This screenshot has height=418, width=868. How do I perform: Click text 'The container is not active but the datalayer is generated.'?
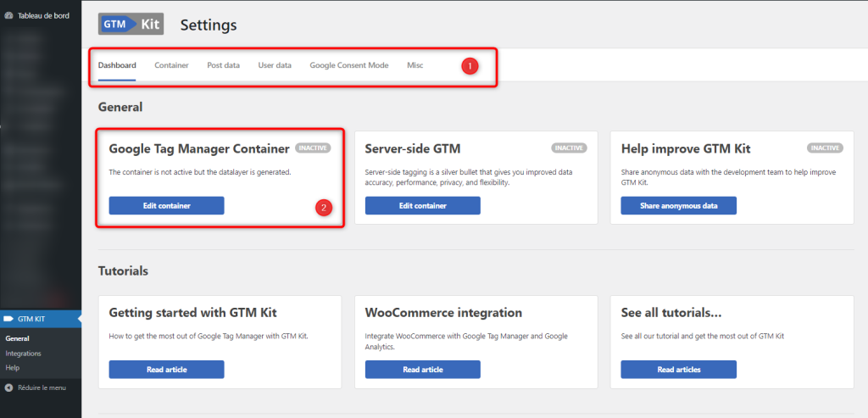coord(200,172)
